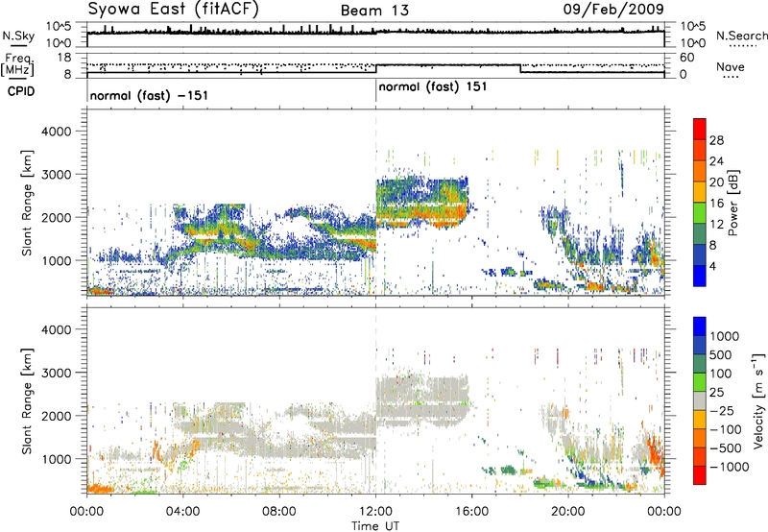
Task: Select "3000" tick on the Velocity panel
Action: [58, 373]
